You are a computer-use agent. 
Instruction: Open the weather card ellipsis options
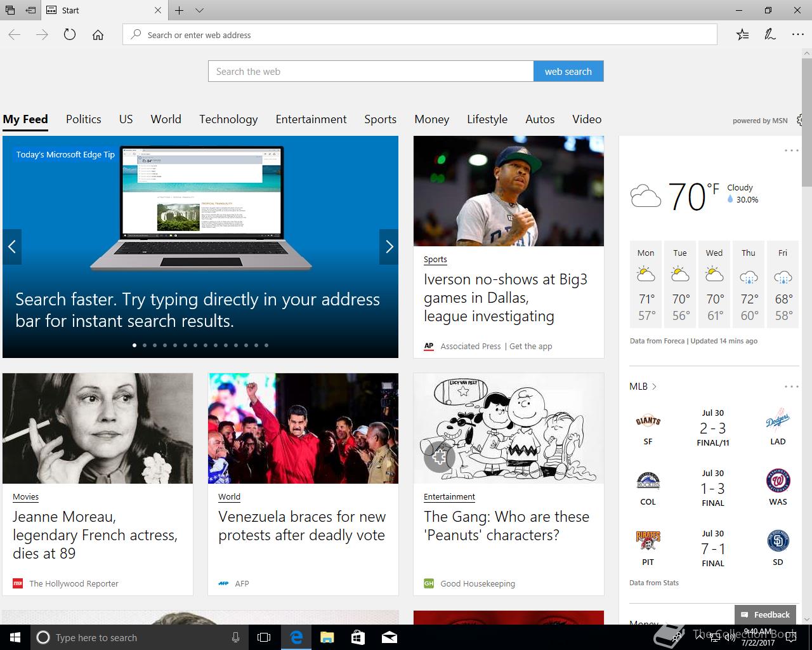click(791, 150)
